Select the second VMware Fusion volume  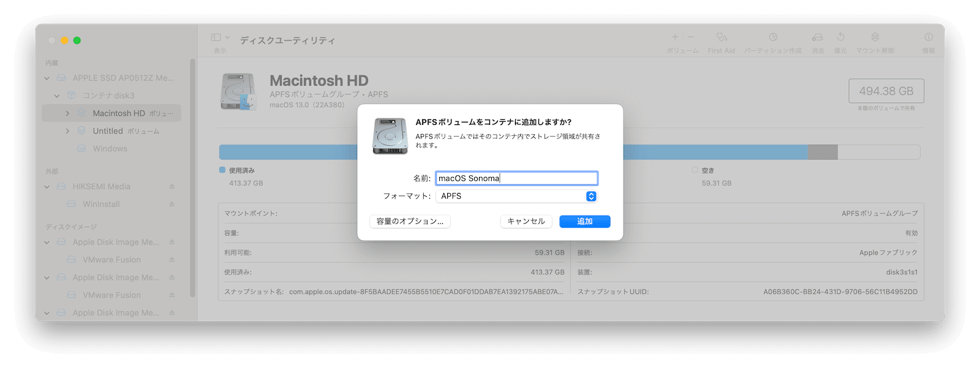(x=111, y=295)
